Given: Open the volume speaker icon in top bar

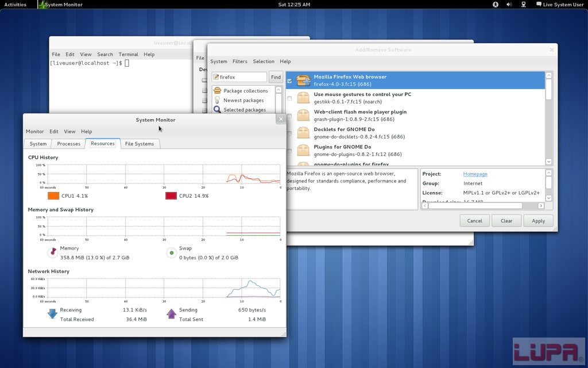Looking at the screenshot, I should pyautogui.click(x=509, y=5).
